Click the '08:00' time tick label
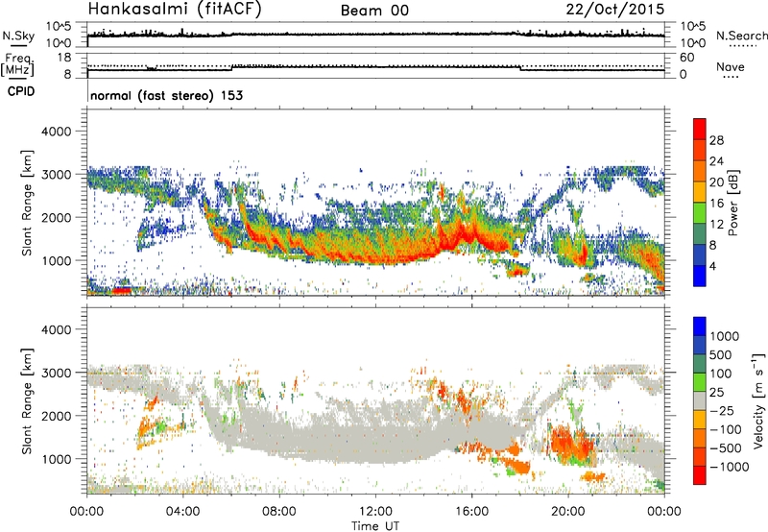Screen dimensions: 768x532 point(279,512)
